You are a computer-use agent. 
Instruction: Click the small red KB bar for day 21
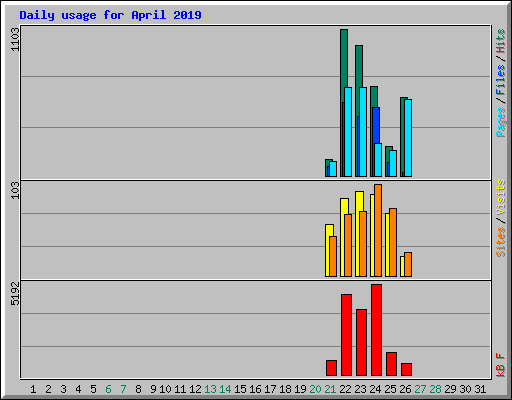(x=332, y=368)
